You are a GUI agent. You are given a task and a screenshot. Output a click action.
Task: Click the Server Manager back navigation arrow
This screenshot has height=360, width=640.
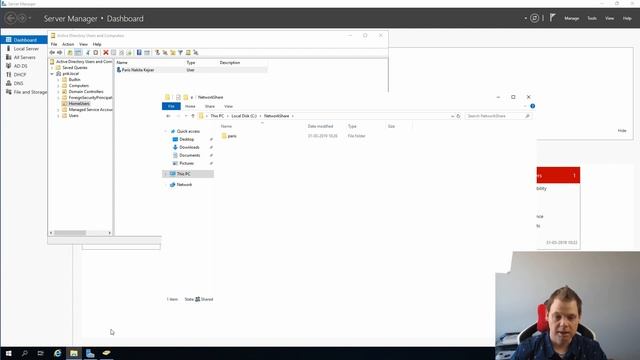[x=11, y=18]
